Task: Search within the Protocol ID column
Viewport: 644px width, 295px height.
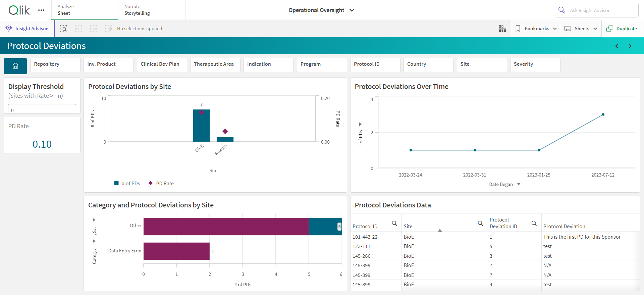Action: click(394, 223)
